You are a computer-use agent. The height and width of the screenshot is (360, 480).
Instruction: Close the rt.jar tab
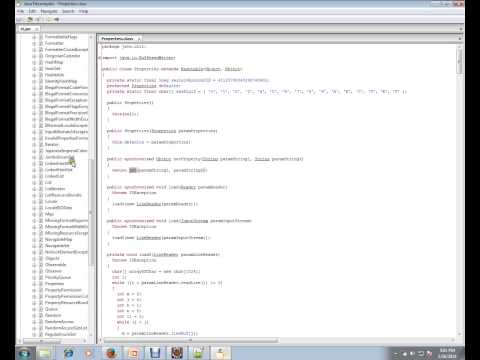point(37,29)
